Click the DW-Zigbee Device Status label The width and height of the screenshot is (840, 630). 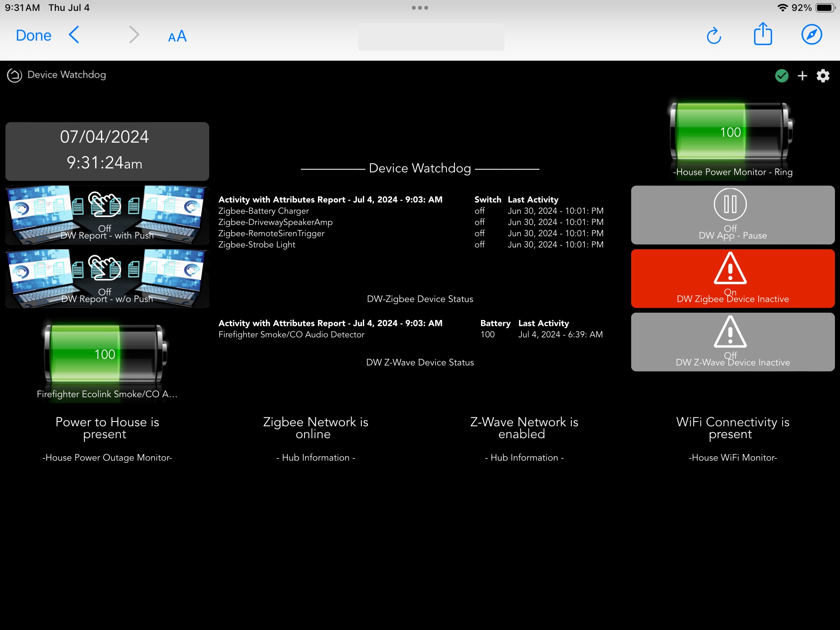[420, 299]
